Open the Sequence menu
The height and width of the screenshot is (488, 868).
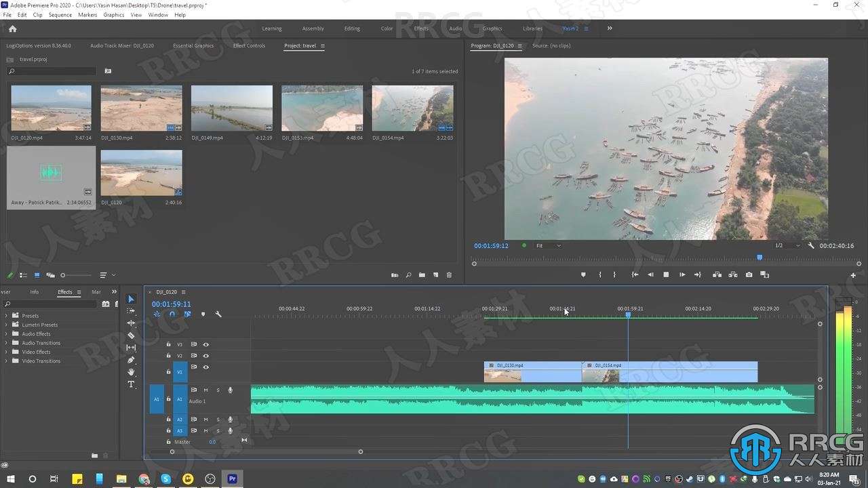(x=60, y=14)
